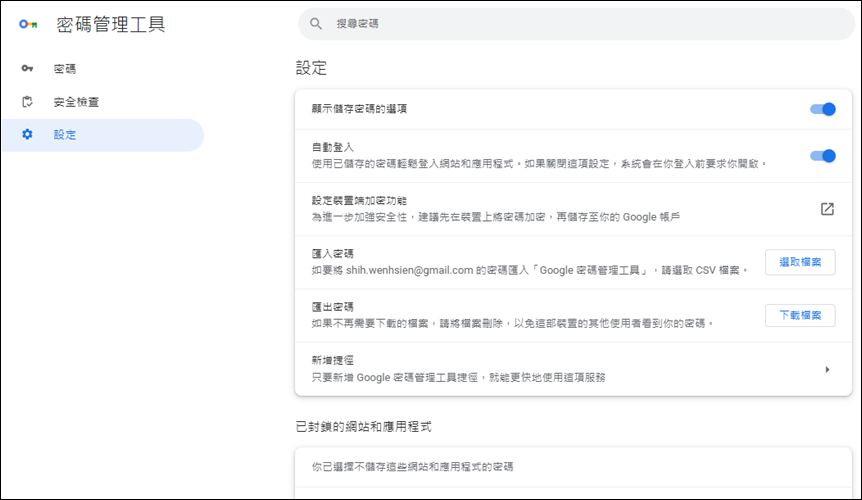
Task: Click the 設定裝置端加密功能 row title
Action: 359,201
